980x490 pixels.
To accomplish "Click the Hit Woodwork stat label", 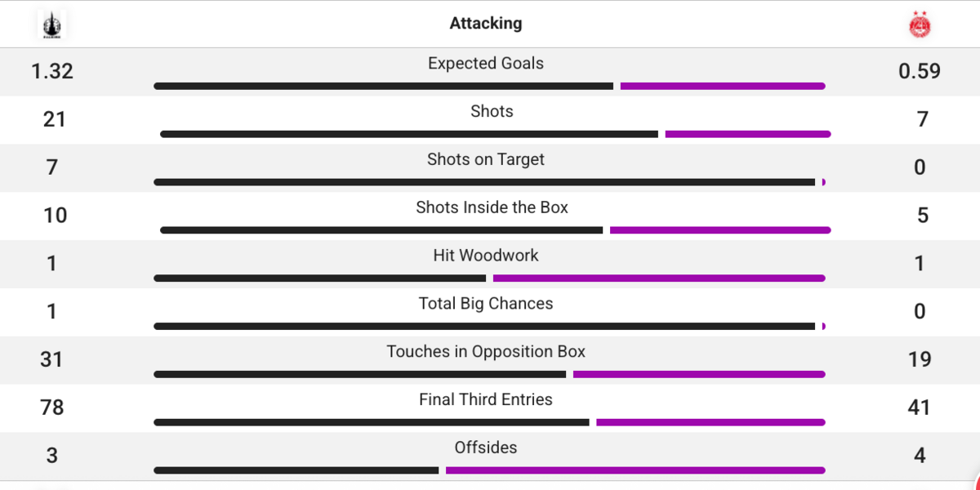I will [x=486, y=255].
